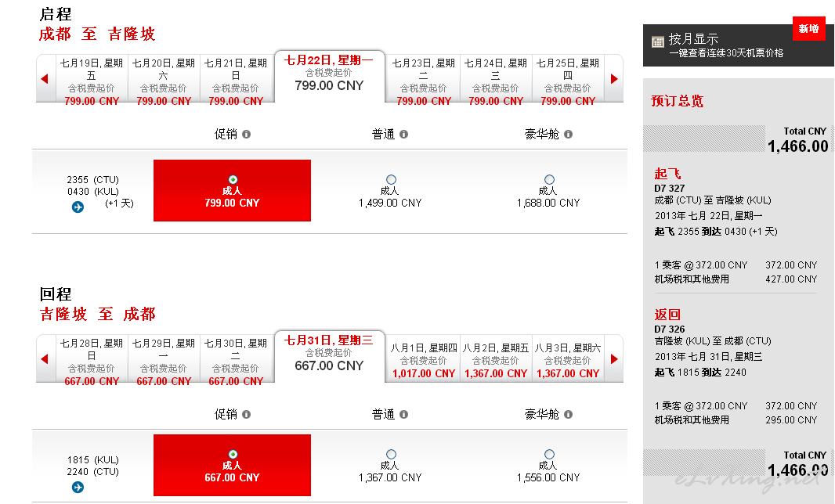
Task: Open info icon beside return 普通 fare
Action: point(403,414)
